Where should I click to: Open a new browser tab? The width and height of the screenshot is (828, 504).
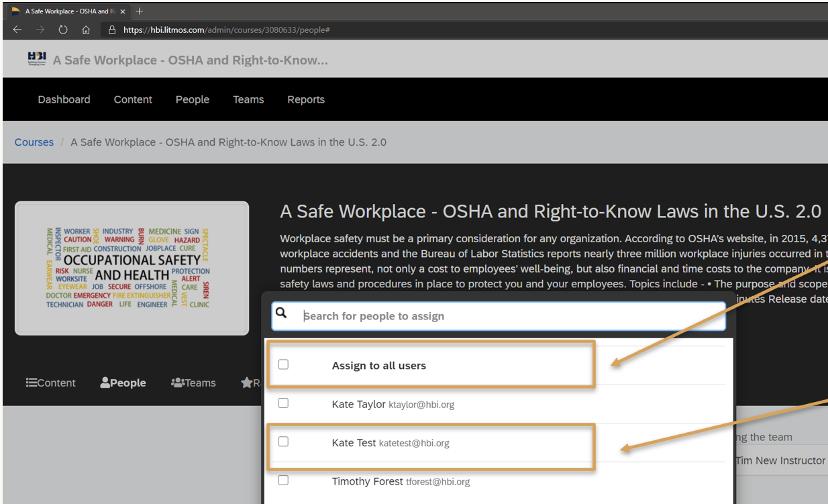(x=140, y=11)
